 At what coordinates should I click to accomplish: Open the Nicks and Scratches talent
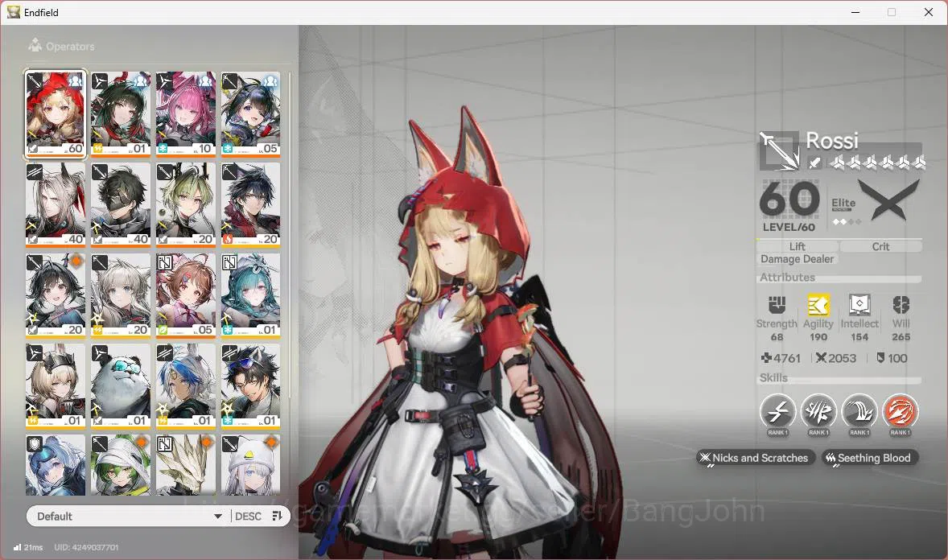(755, 458)
